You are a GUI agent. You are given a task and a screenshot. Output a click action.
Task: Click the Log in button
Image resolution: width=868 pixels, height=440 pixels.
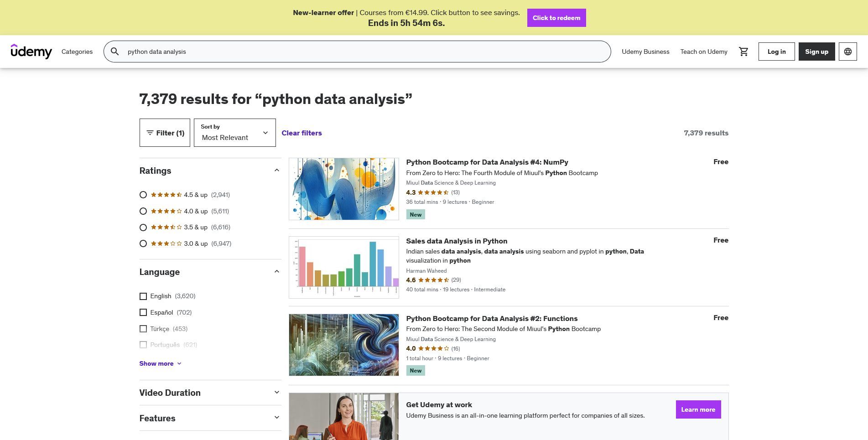[776, 52]
